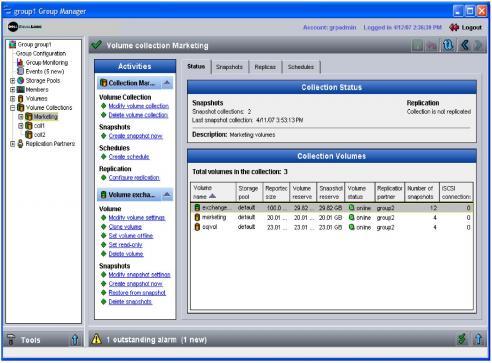
Task: Click the online status icon for exchange
Action: click(x=351, y=208)
